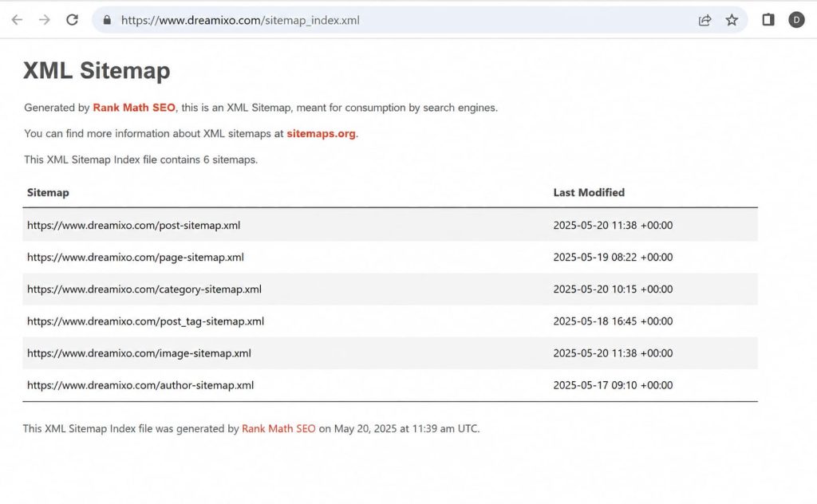The height and width of the screenshot is (504, 817).
Task: Go back with the browser back arrow
Action: click(18, 20)
